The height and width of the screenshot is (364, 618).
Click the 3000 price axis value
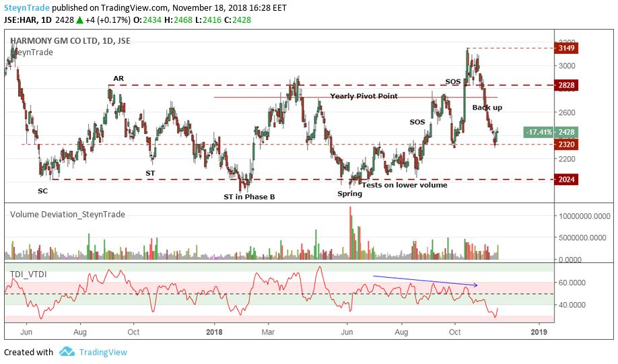coord(567,66)
